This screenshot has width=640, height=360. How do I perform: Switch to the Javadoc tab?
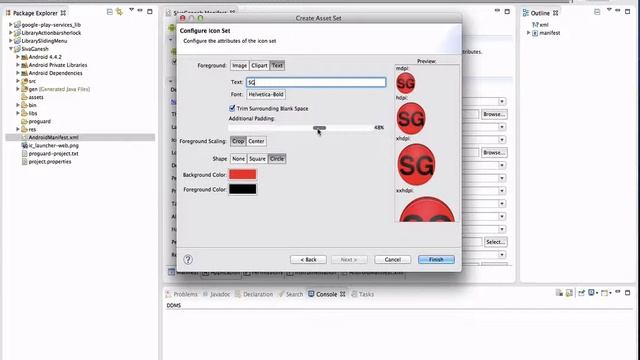217,294
